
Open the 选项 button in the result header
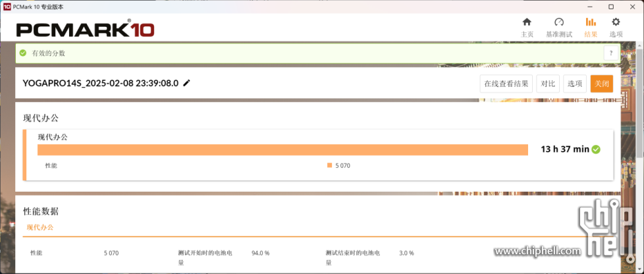(x=575, y=84)
